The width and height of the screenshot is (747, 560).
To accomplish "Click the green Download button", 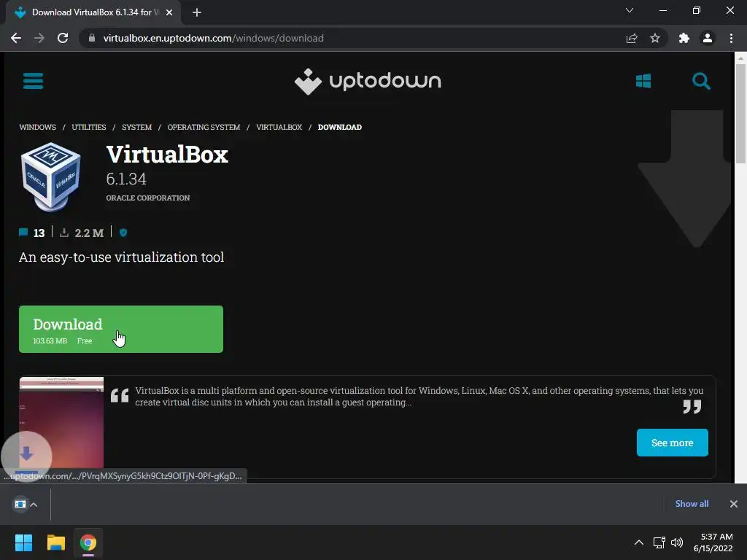I will click(x=121, y=329).
